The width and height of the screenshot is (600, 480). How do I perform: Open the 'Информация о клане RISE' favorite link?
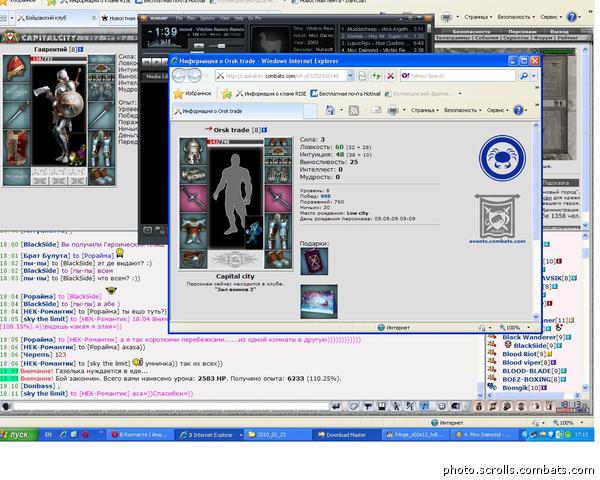(x=271, y=93)
